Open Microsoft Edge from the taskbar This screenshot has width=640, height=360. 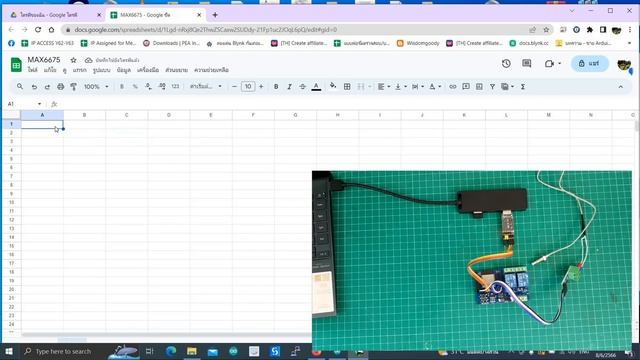[171, 351]
